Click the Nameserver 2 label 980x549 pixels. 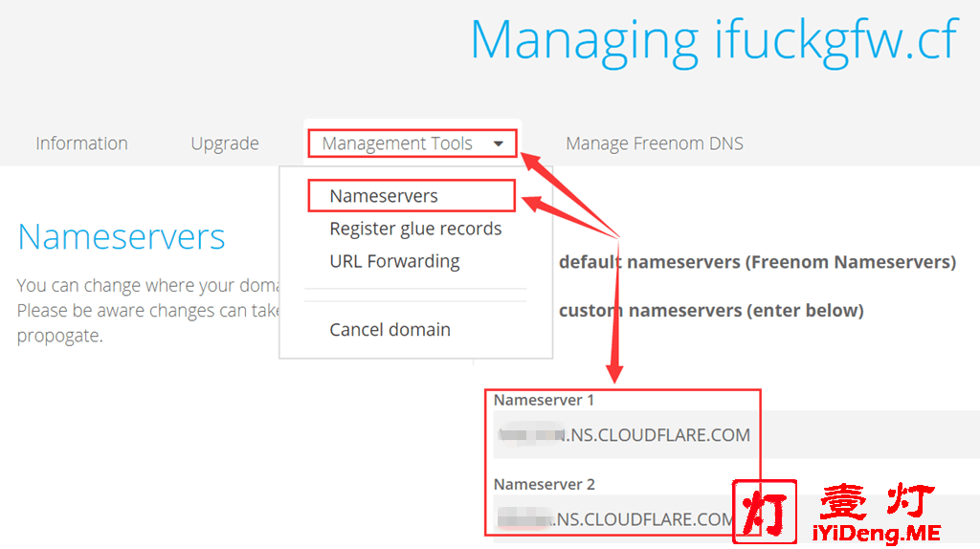point(545,484)
